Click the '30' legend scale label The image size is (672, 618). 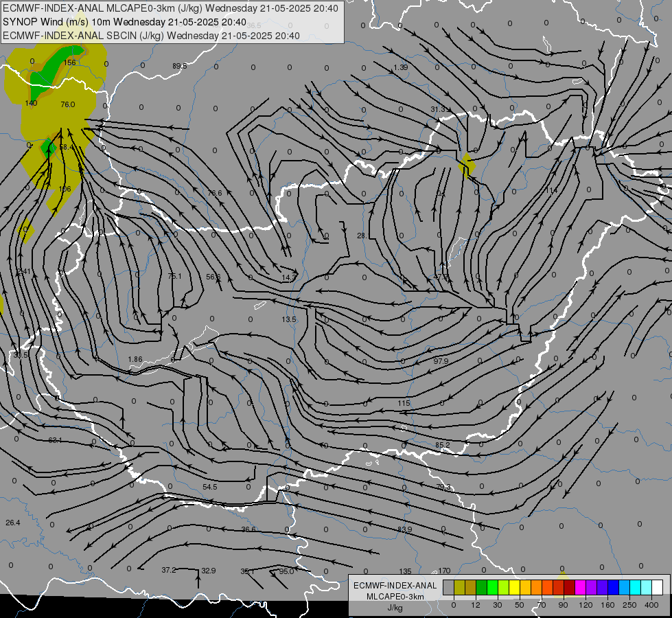[497, 605]
